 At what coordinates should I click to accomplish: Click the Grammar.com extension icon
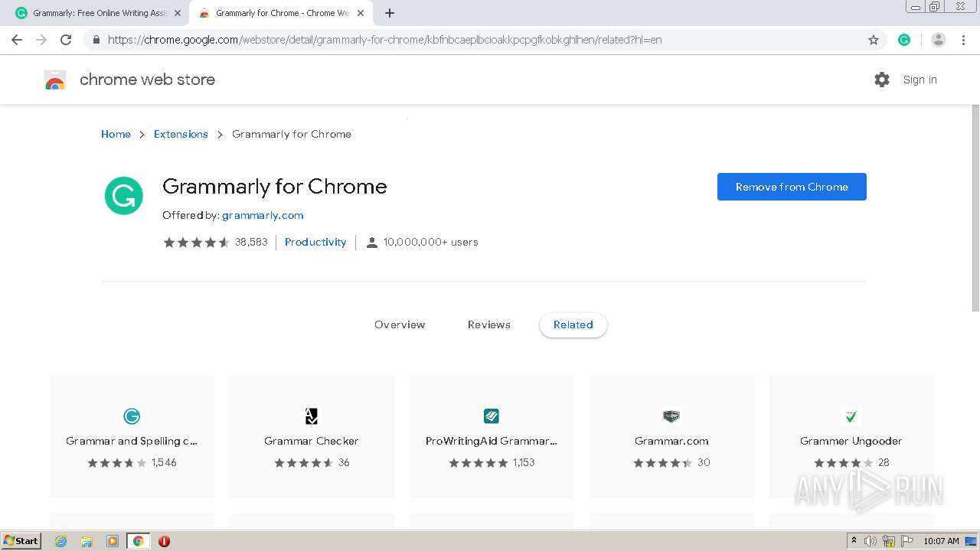[671, 416]
